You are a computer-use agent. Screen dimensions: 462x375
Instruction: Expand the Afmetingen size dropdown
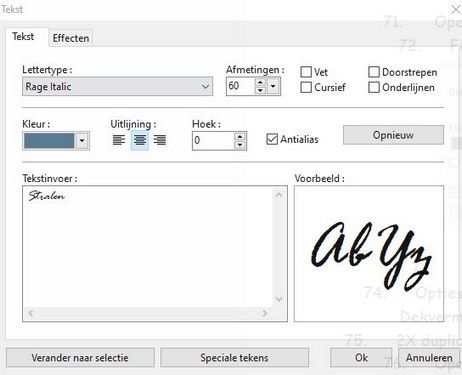[x=273, y=86]
